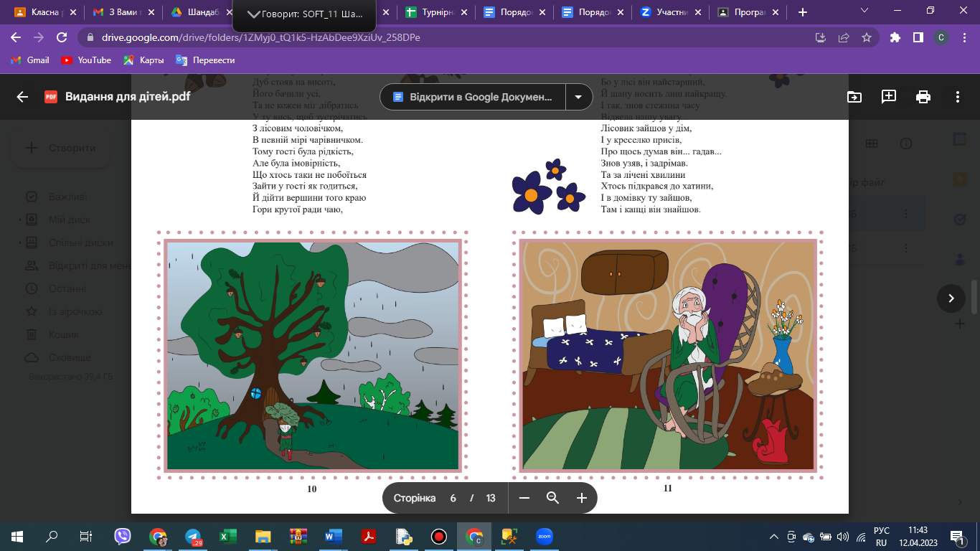Close the Програм tab
980x551 pixels.
point(777,12)
